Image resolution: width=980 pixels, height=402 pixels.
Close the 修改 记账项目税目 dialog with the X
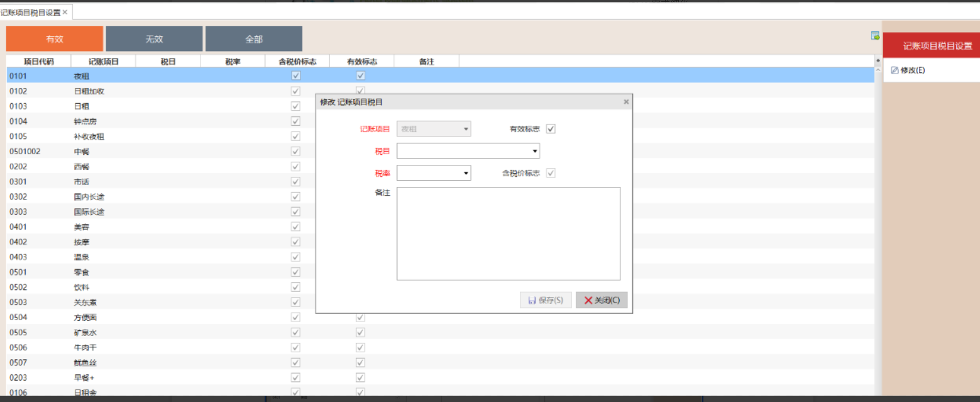tap(625, 102)
